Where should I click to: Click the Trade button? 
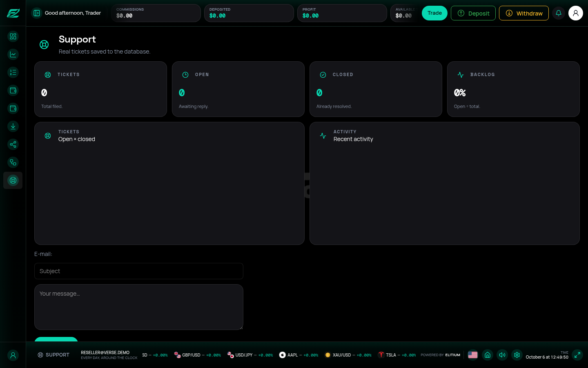click(x=434, y=13)
